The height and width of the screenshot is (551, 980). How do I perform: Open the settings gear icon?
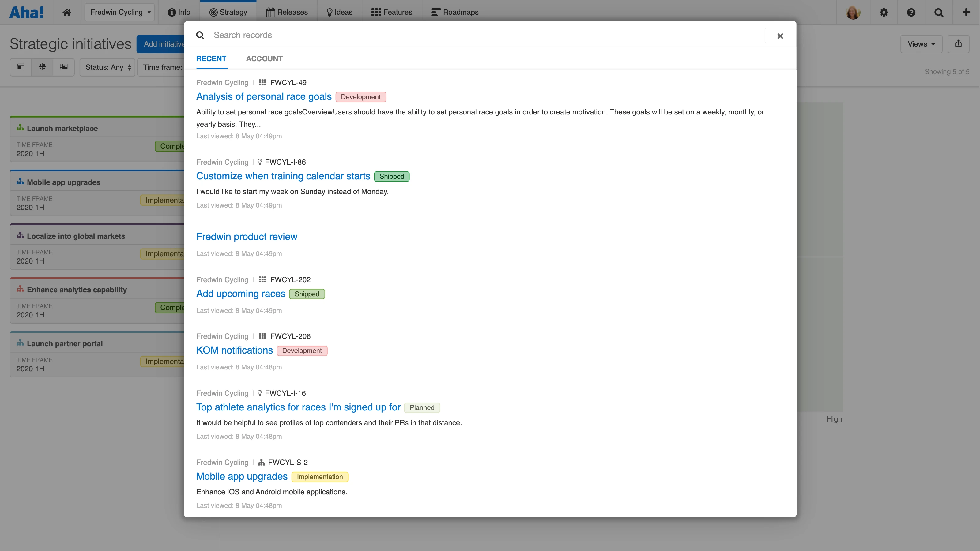coord(883,12)
